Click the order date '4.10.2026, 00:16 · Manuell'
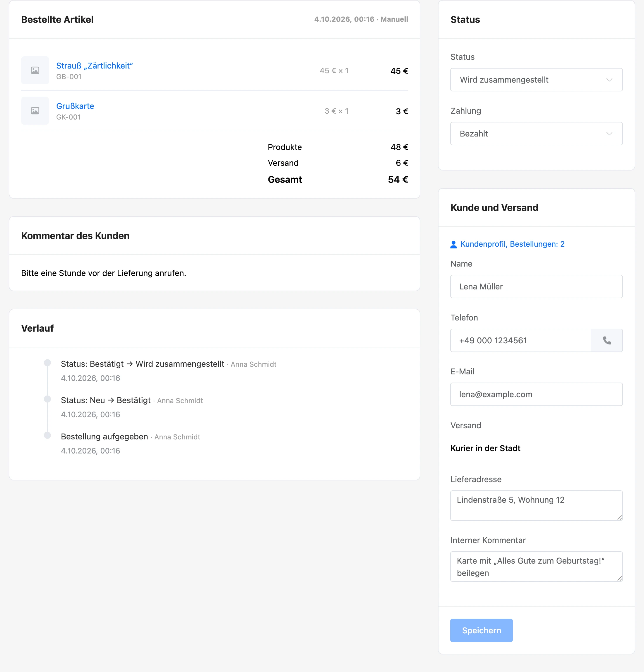Image resolution: width=644 pixels, height=672 pixels. tap(361, 19)
